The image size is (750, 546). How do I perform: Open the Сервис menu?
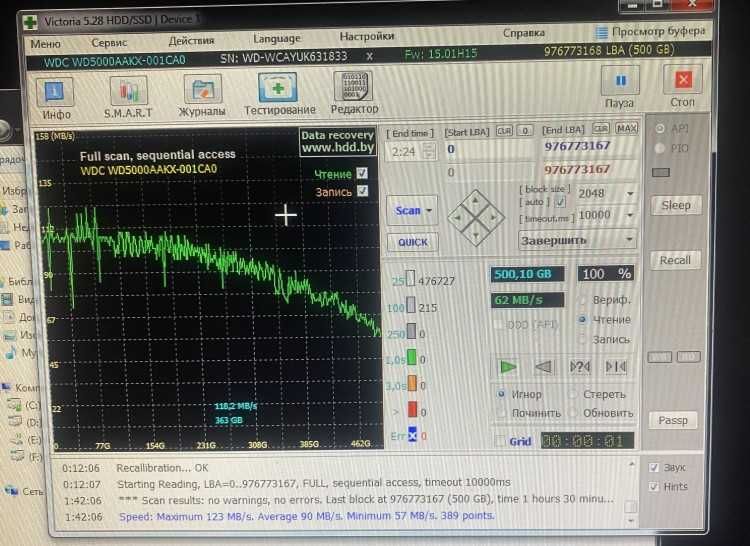tap(109, 43)
